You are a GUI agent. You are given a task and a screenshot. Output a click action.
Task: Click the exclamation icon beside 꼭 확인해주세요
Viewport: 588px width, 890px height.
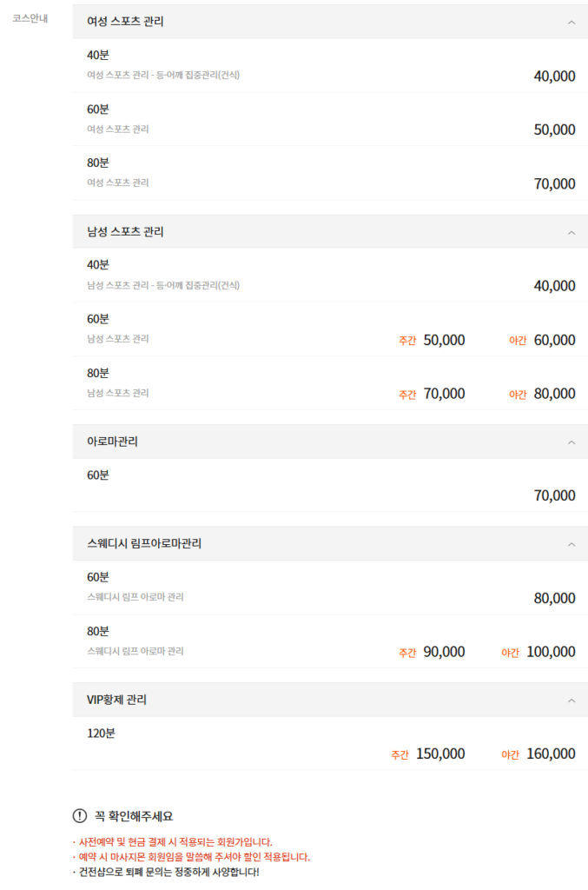[77, 814]
